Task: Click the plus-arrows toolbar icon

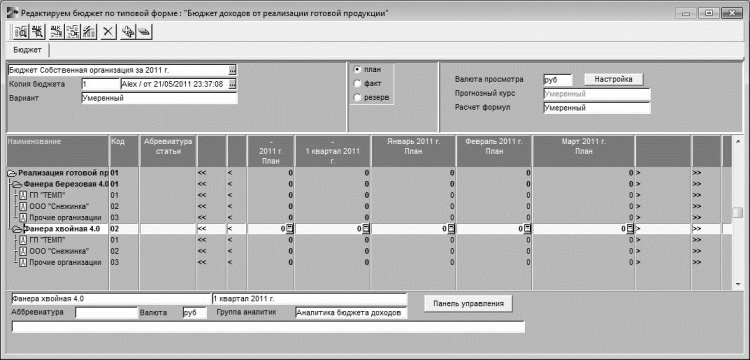Action: pyautogui.click(x=128, y=32)
